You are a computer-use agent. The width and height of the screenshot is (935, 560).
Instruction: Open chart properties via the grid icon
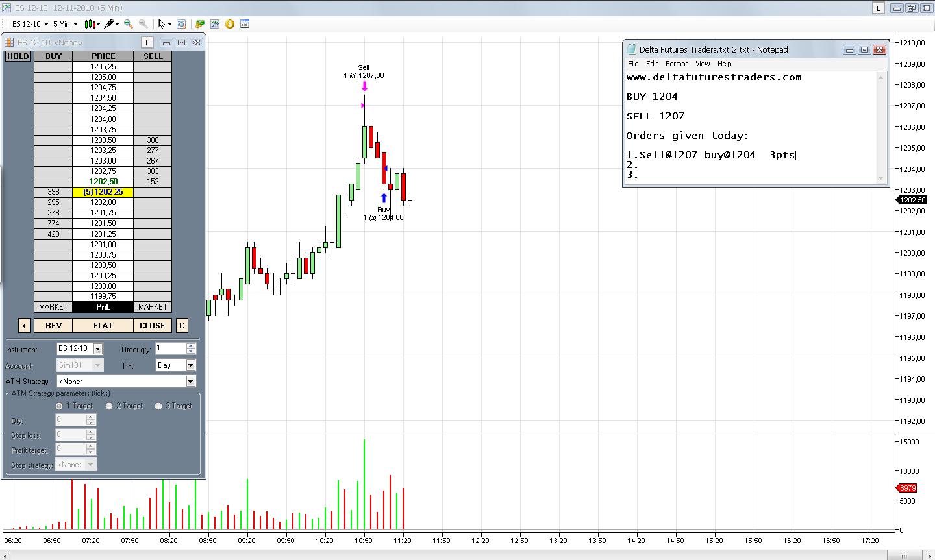(x=245, y=24)
